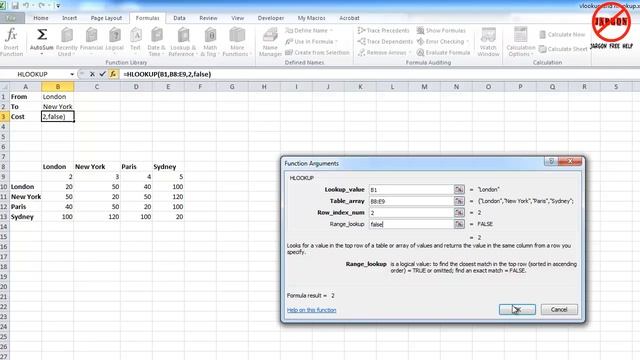Select cell B2 containing New York
The height and width of the screenshot is (360, 640).
(58, 107)
